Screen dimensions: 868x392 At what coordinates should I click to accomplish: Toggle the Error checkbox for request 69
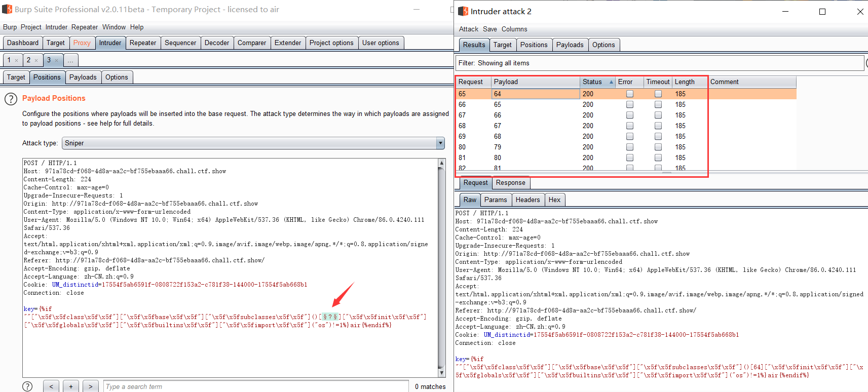630,136
